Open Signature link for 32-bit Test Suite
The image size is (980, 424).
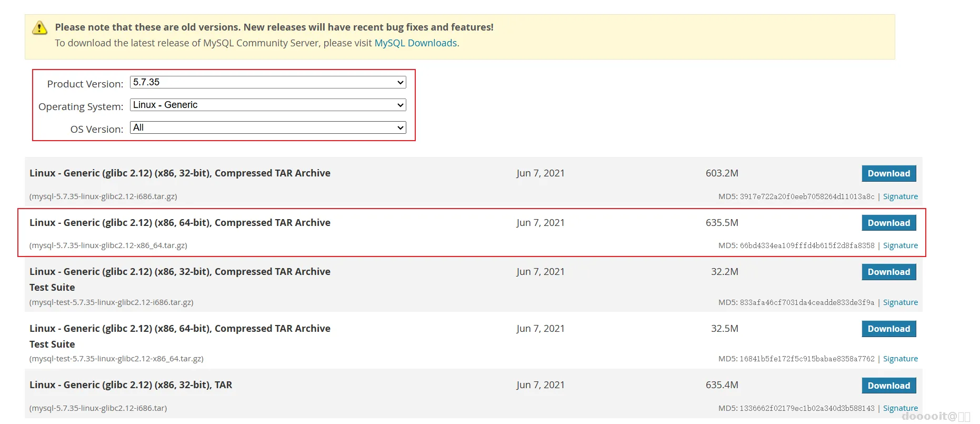click(x=900, y=302)
